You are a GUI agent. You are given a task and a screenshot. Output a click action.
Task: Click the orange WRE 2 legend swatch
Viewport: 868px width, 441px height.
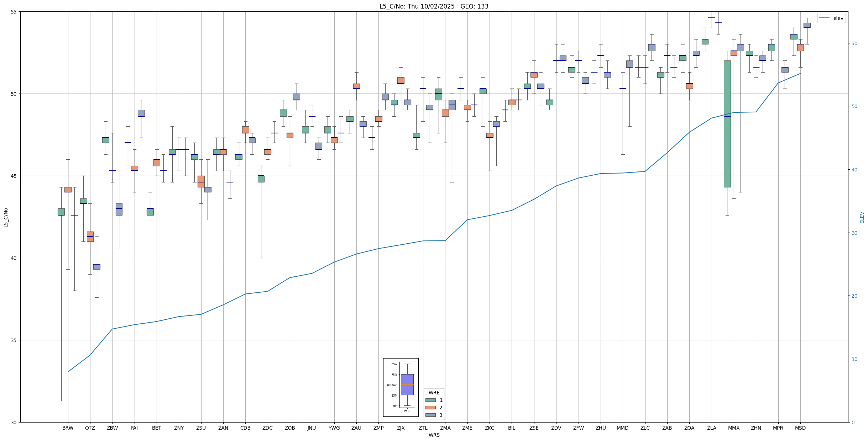430,408
